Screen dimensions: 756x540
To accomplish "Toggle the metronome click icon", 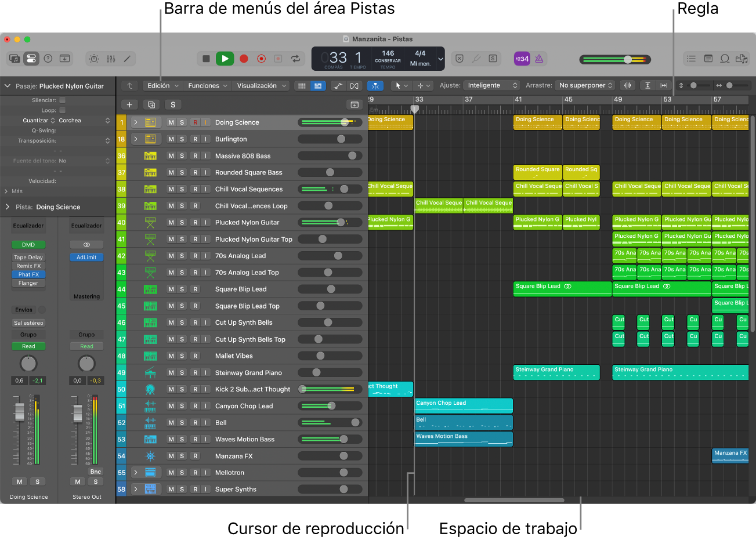I will tap(539, 59).
